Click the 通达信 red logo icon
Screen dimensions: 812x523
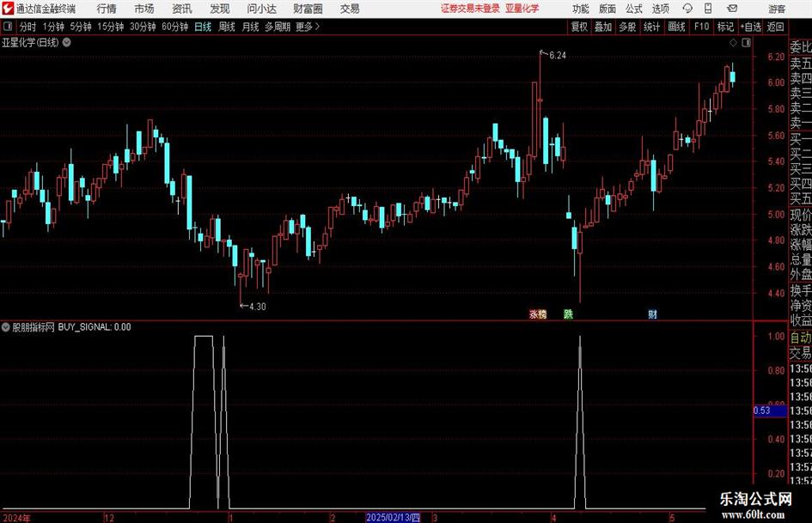8,9
